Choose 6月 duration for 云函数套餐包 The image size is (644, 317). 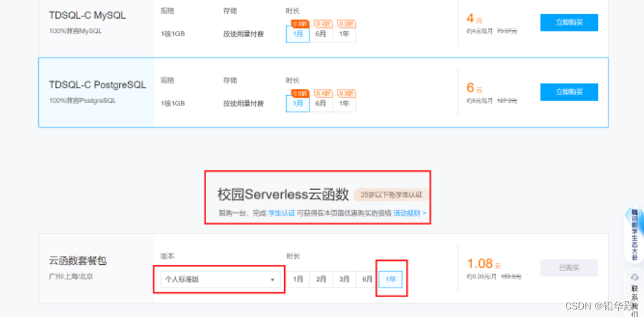tap(368, 279)
